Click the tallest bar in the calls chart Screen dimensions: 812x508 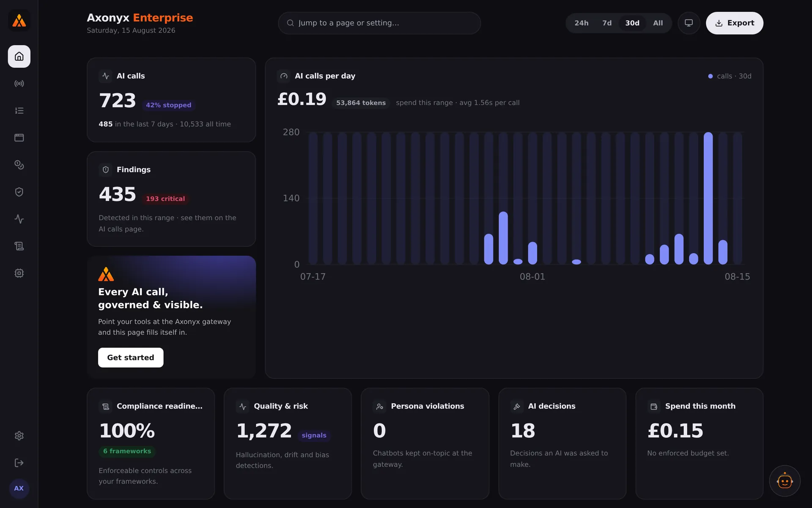point(708,198)
